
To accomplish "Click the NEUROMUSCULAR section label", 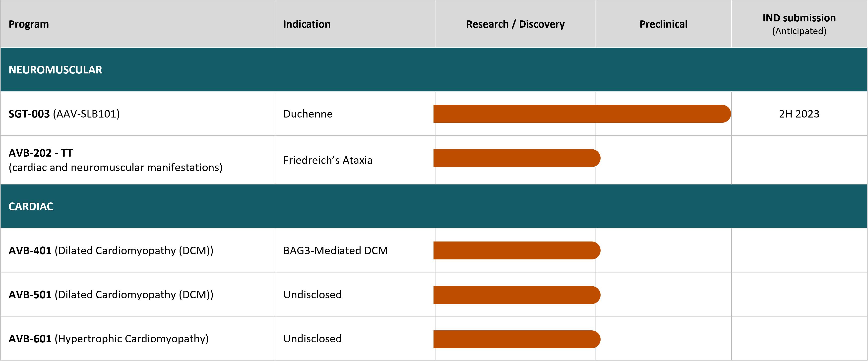I will (55, 70).
